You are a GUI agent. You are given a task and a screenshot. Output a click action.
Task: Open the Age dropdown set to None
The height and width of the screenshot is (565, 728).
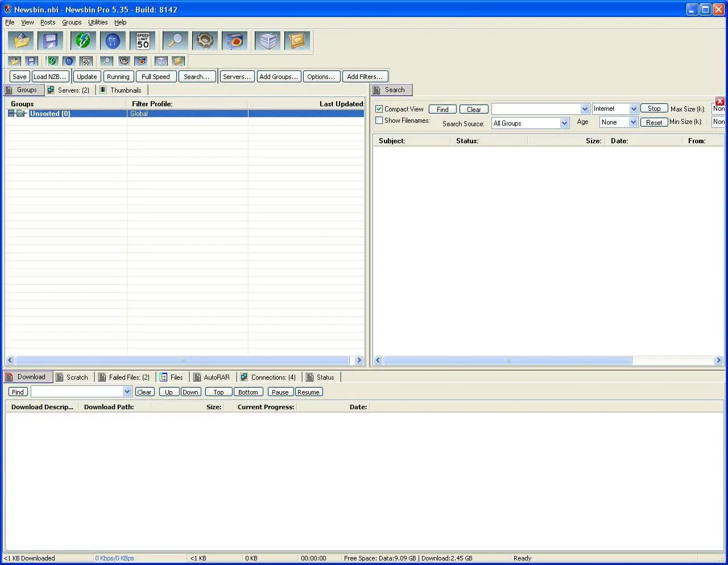pyautogui.click(x=633, y=122)
